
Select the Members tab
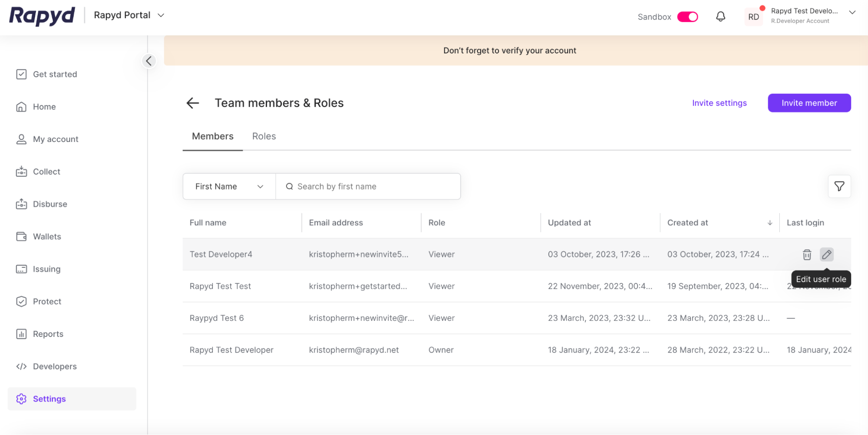tap(212, 136)
